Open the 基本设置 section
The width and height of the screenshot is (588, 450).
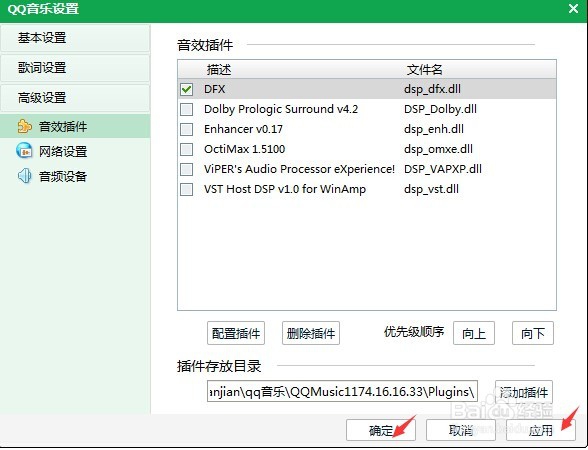click(75, 38)
